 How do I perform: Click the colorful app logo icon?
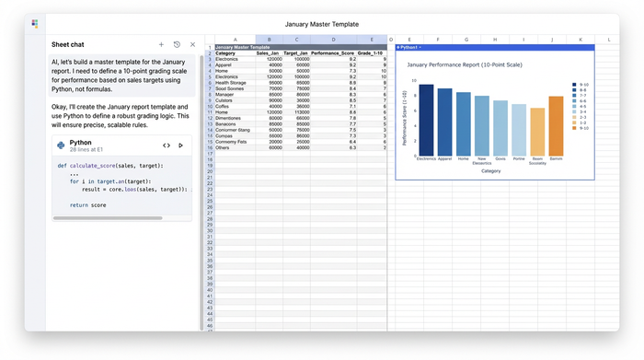pyautogui.click(x=35, y=24)
